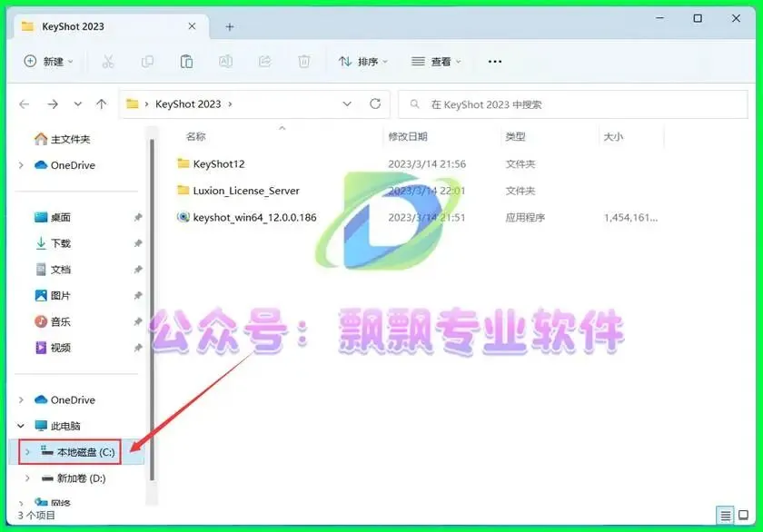
Task: Select Home (主文件夹) in sidebar
Action: tap(62, 139)
